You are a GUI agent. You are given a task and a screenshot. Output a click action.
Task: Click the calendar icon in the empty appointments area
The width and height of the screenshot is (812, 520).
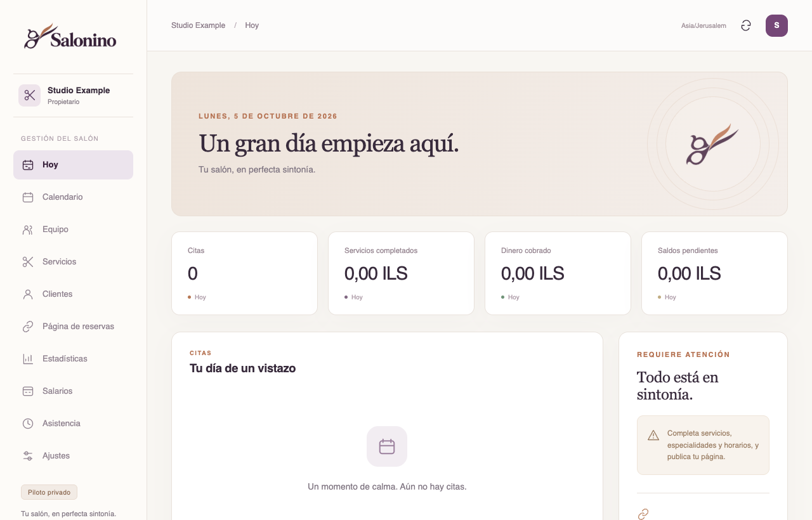pyautogui.click(x=387, y=446)
